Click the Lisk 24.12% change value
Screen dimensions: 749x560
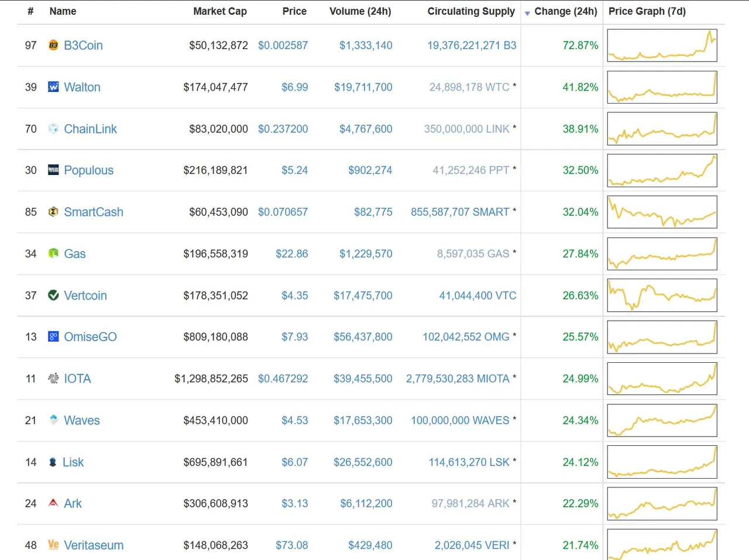tap(580, 462)
